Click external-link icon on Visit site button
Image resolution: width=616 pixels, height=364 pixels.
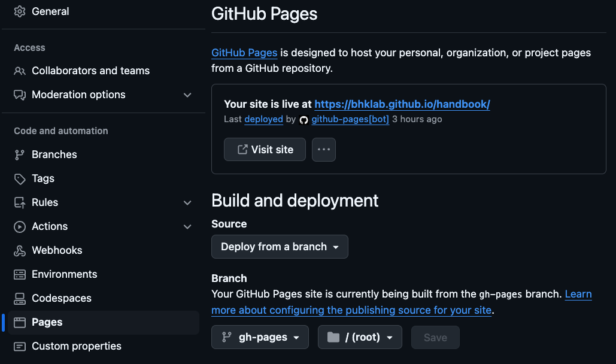click(x=242, y=150)
